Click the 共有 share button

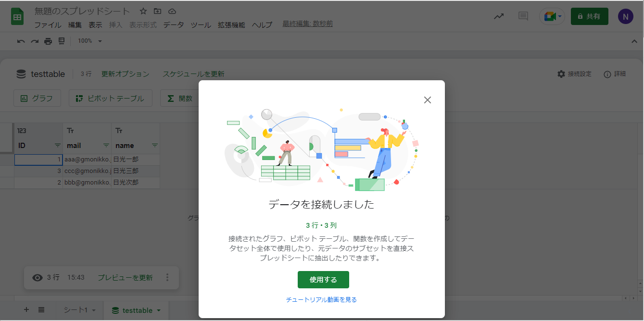tap(589, 16)
